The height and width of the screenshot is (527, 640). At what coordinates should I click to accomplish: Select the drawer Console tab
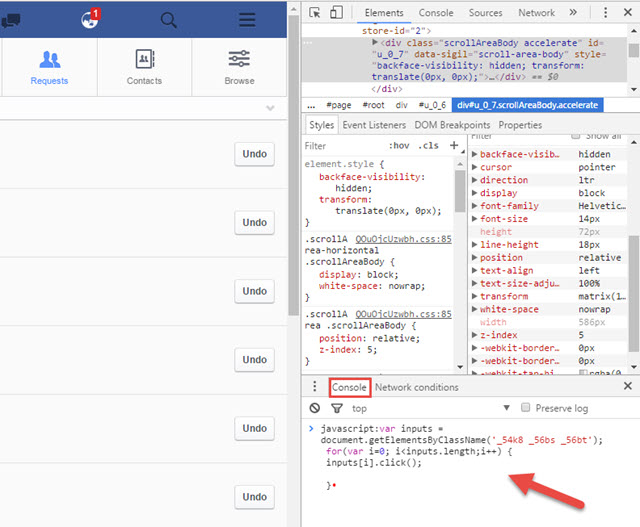click(349, 387)
